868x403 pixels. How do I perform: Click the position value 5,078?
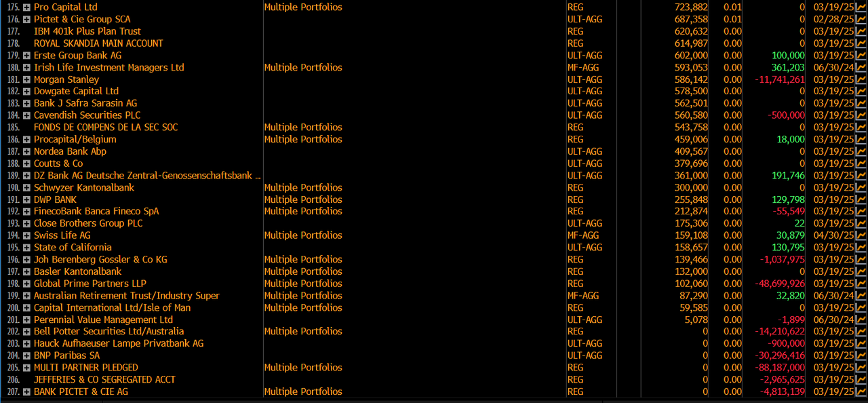tap(695, 320)
